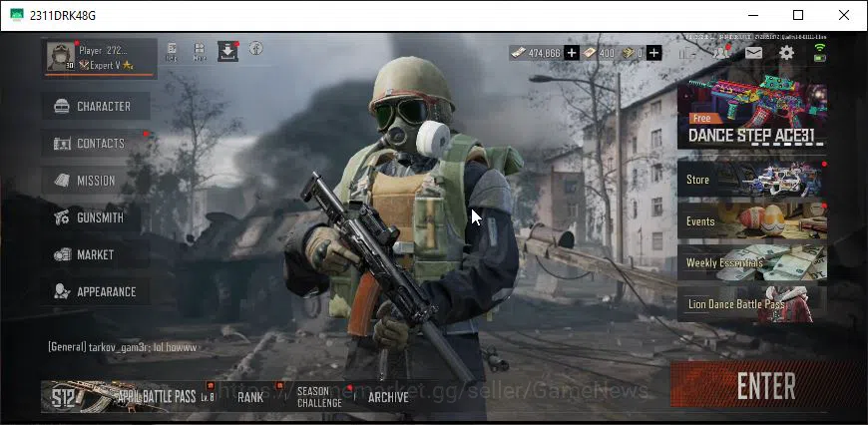The height and width of the screenshot is (425, 868).
Task: Open the Character menu
Action: (x=96, y=106)
